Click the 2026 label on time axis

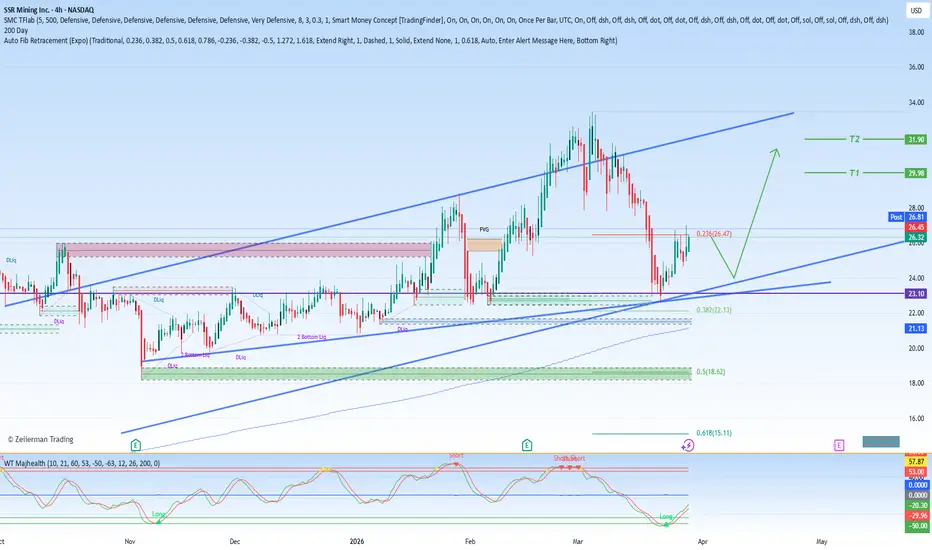[x=357, y=541]
